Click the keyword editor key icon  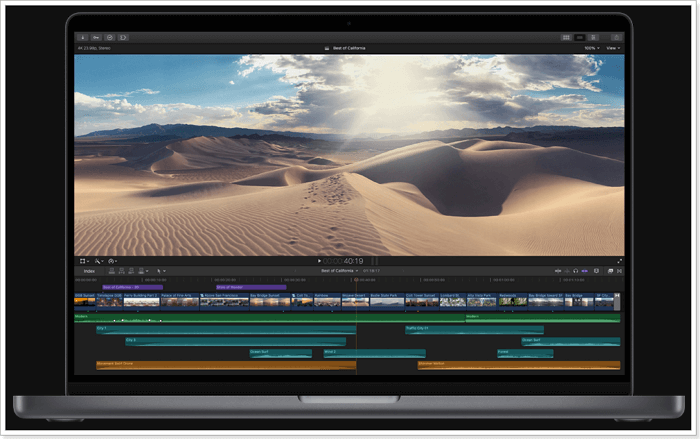pyautogui.click(x=95, y=37)
